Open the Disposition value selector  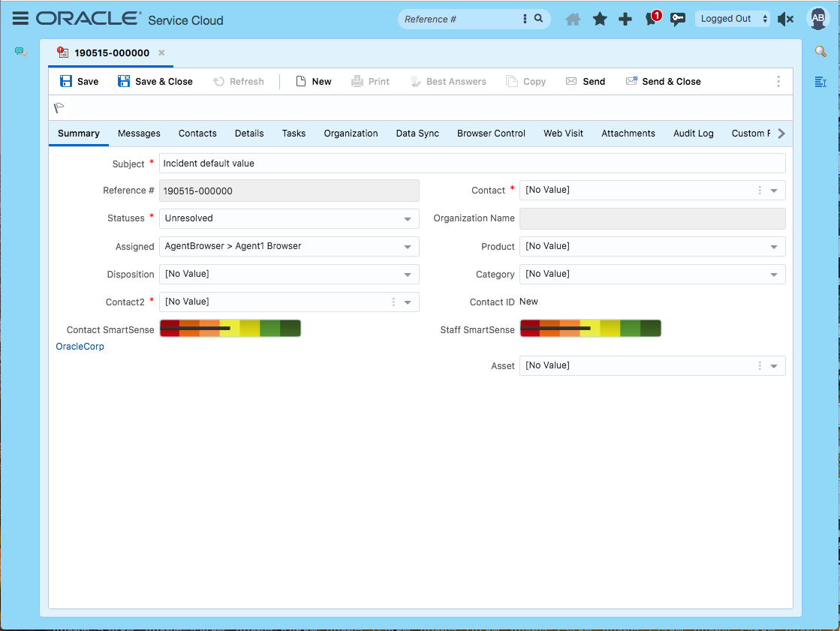pyautogui.click(x=408, y=274)
